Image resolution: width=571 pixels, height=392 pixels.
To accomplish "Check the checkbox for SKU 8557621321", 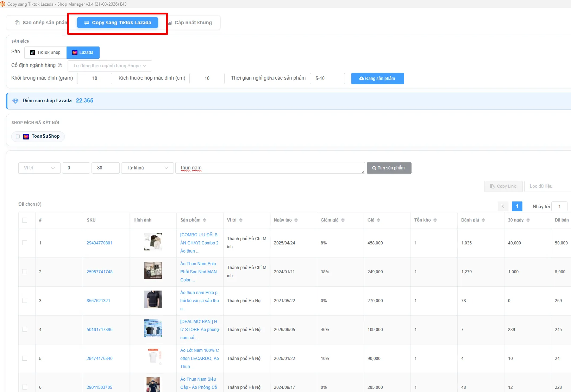I will coord(25,300).
